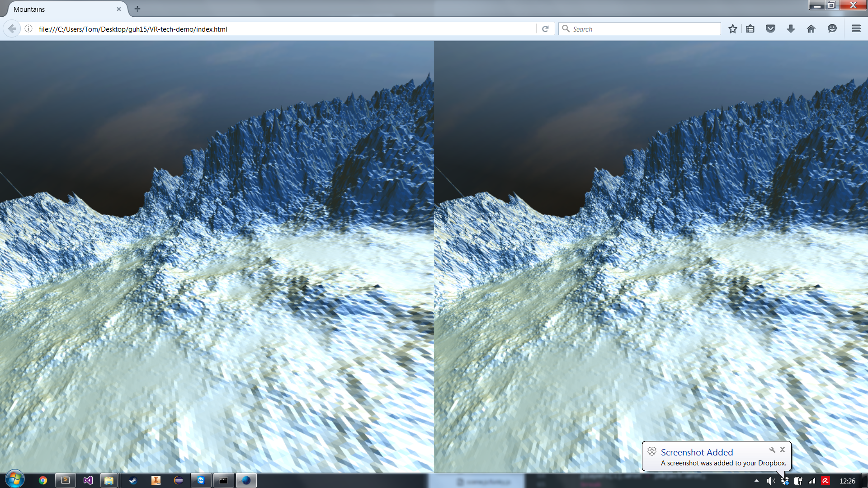Click the site info icon in address bar
Viewport: 868px width, 488px height.
pyautogui.click(x=28, y=29)
